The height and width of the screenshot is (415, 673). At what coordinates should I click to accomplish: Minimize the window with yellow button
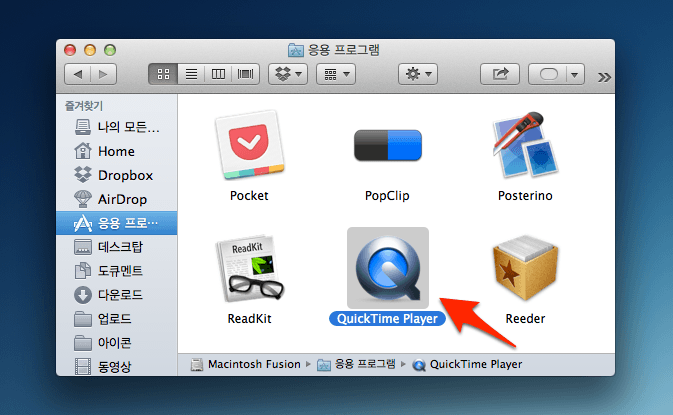click(x=90, y=50)
